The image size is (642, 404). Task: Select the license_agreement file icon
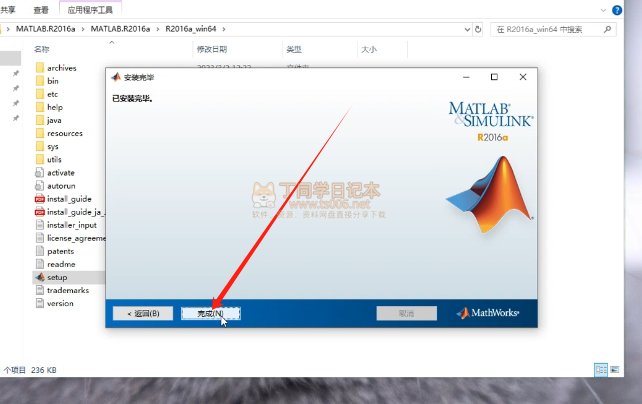(40, 238)
